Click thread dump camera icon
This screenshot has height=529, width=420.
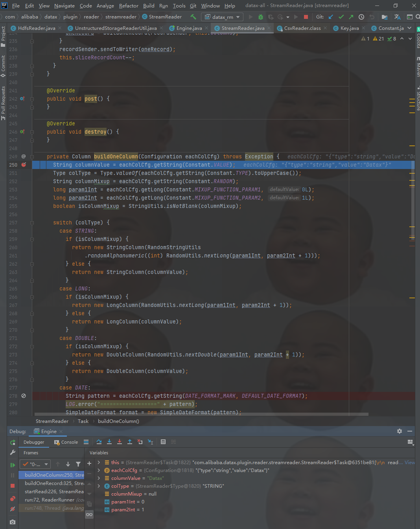pyautogui.click(x=13, y=522)
